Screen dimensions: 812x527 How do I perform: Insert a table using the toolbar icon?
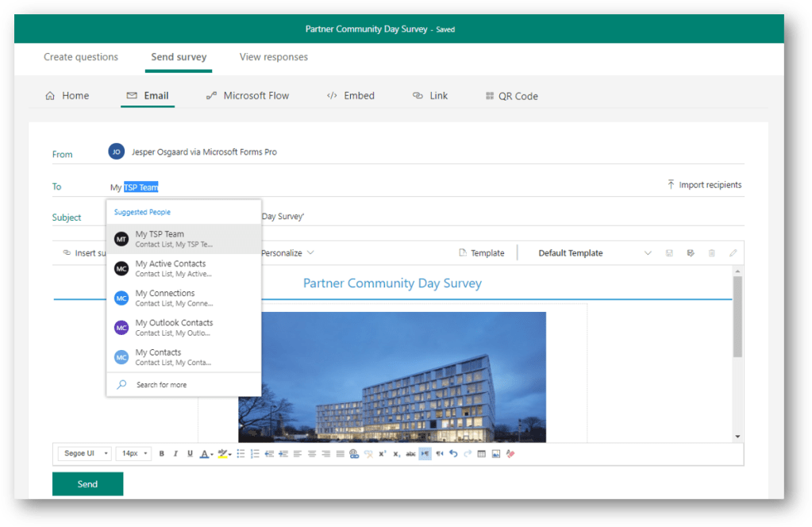(482, 454)
